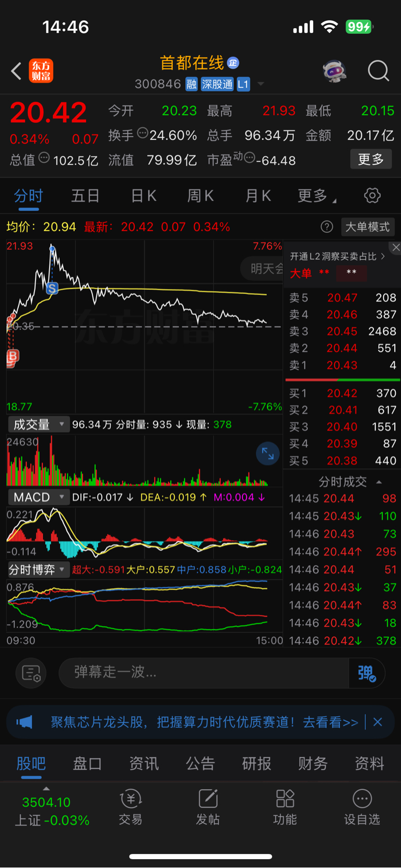
Task: Switch to the 五日 chart tab
Action: pos(86,196)
